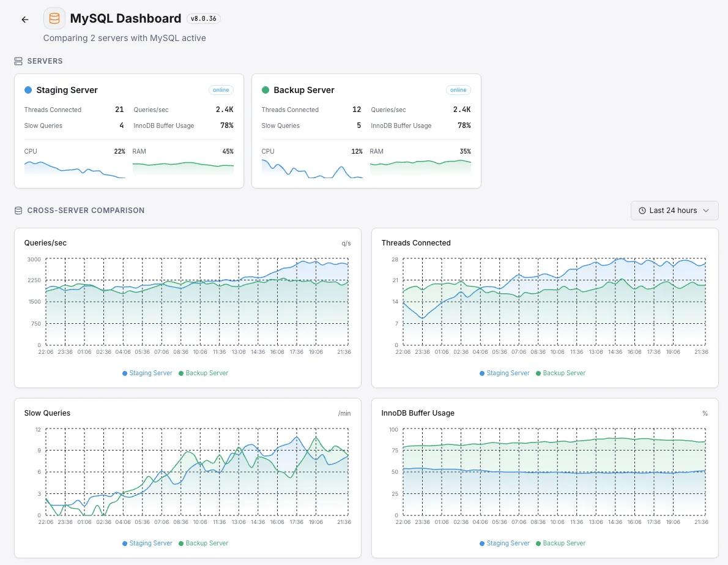
Task: Click Staging Server RAM sparkline chart
Action: click(183, 169)
